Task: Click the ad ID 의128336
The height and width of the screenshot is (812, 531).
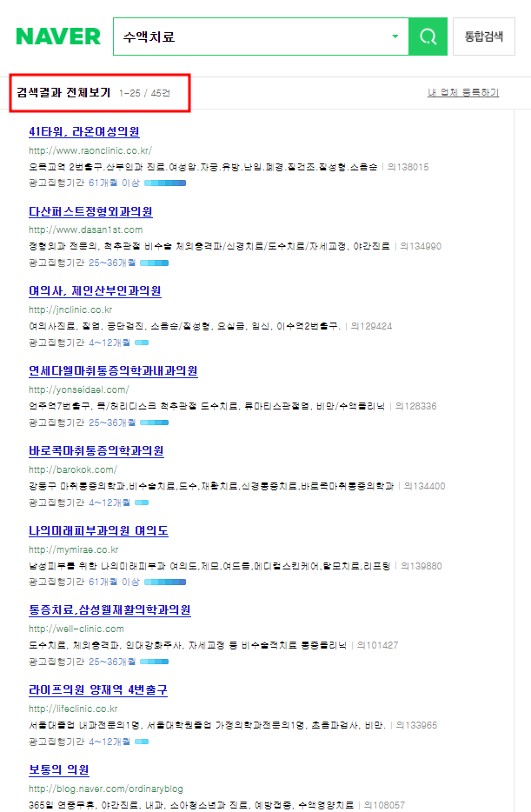Action: [416, 407]
